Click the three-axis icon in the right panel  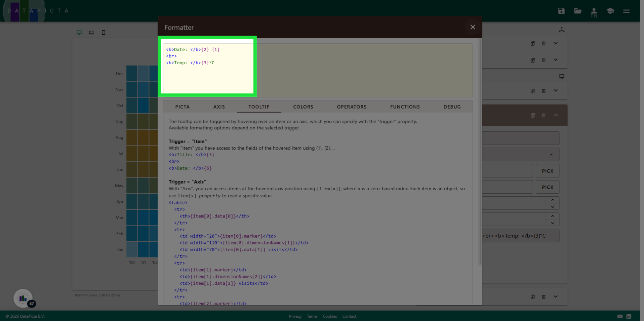(x=562, y=29)
